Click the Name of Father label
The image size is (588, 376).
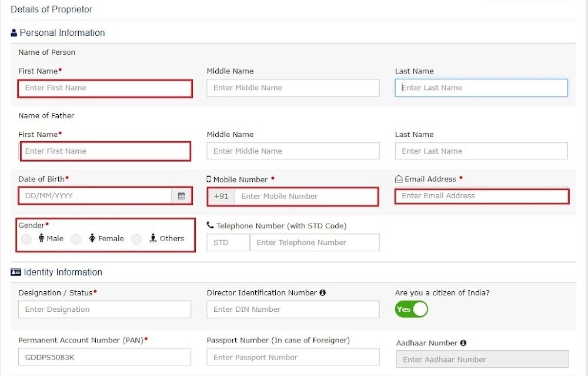click(46, 115)
